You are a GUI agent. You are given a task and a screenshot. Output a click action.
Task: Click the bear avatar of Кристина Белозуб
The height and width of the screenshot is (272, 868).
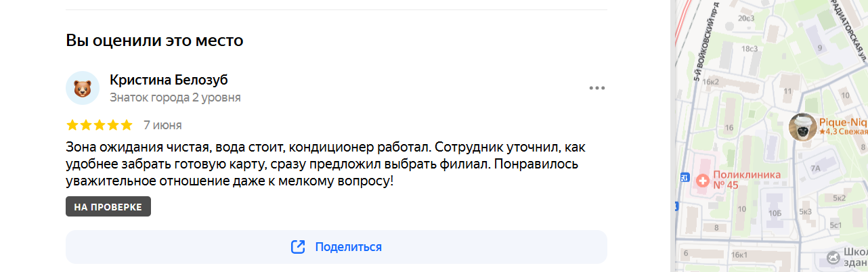[x=83, y=88]
